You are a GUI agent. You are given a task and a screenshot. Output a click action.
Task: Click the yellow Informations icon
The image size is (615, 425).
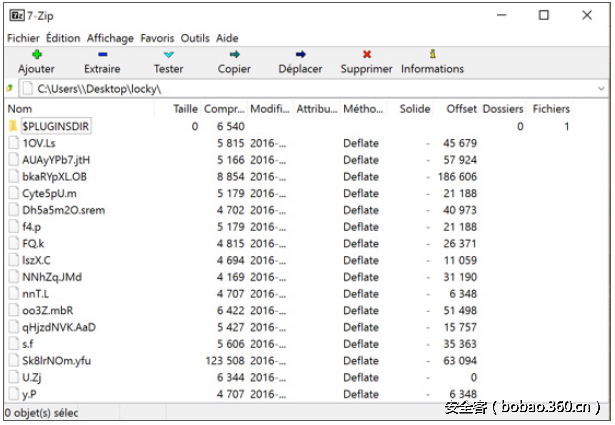(432, 55)
